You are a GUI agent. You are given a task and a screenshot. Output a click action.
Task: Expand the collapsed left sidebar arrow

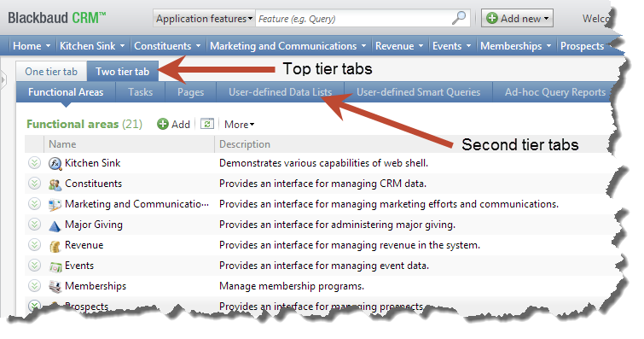coord(3,79)
